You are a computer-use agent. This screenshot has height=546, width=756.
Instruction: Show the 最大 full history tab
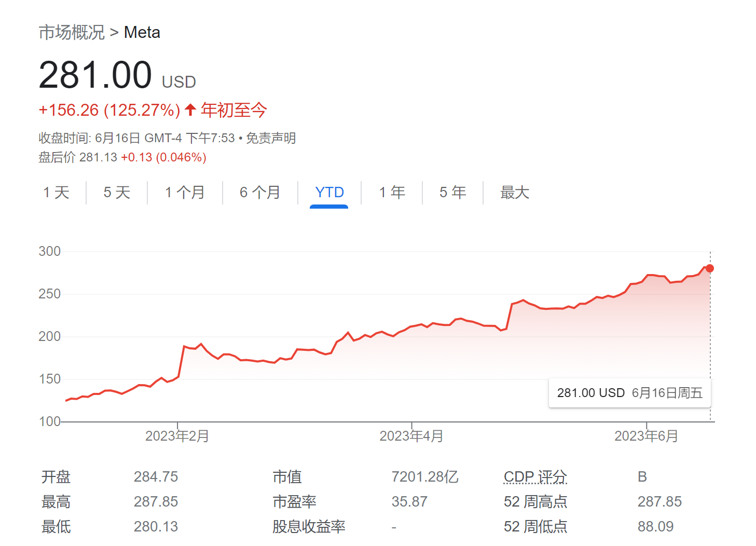tap(514, 193)
